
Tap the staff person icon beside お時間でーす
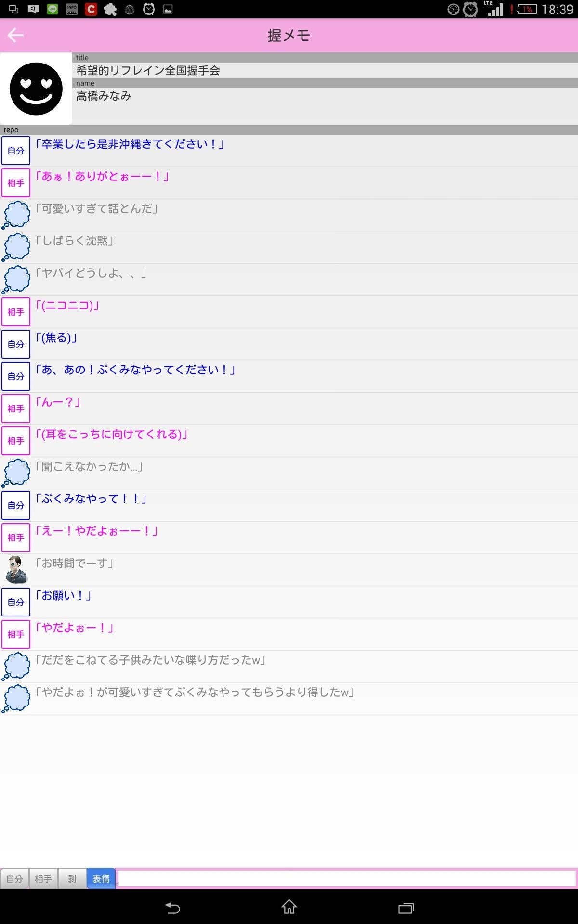pos(16,570)
